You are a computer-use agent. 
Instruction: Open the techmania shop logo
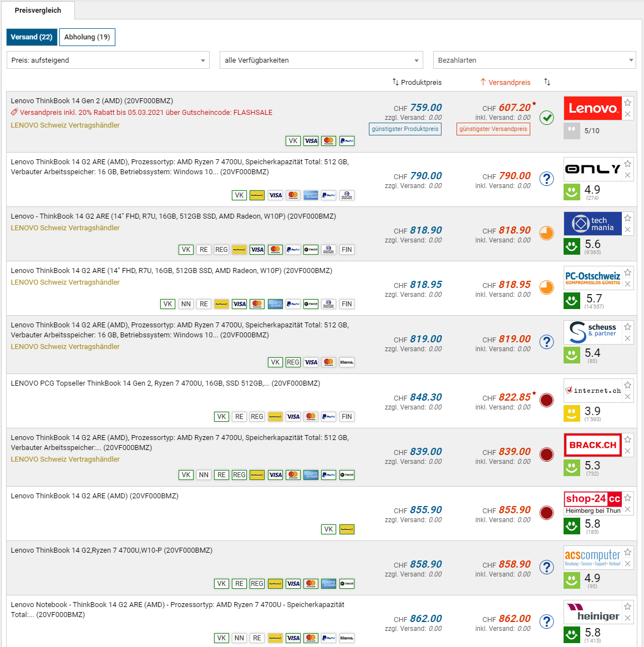click(x=592, y=224)
